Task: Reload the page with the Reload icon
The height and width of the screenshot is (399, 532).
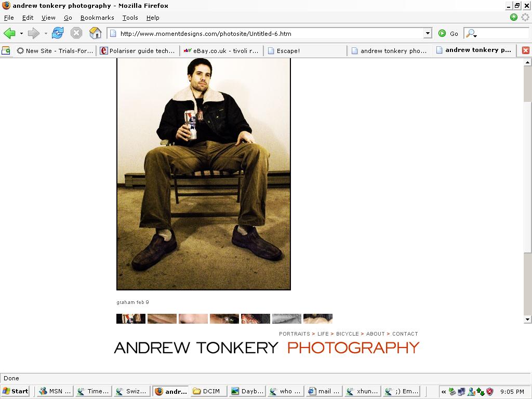Action: pos(58,33)
